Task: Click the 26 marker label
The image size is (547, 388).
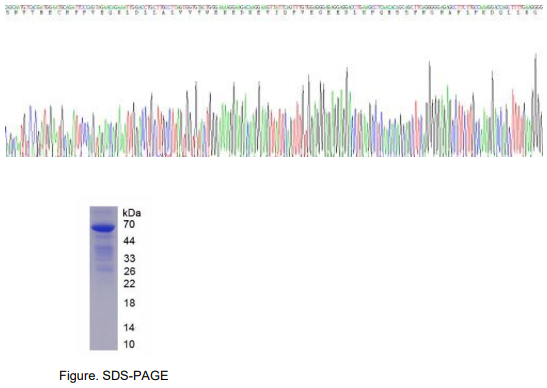Action: (x=129, y=271)
